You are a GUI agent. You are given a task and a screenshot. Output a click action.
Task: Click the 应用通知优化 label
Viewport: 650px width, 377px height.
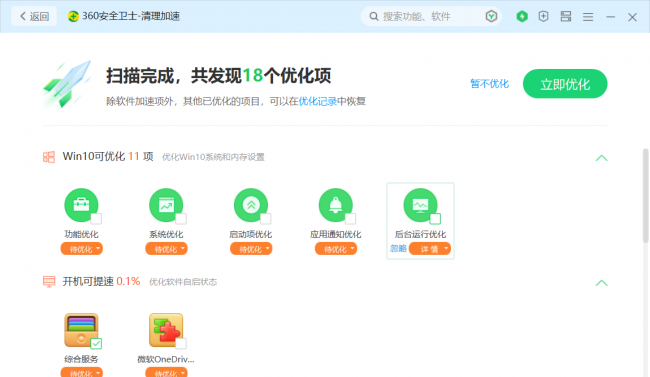335,234
